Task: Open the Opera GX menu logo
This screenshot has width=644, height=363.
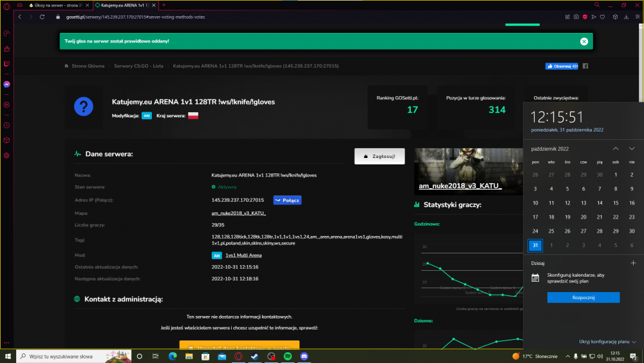Action: (6, 6)
